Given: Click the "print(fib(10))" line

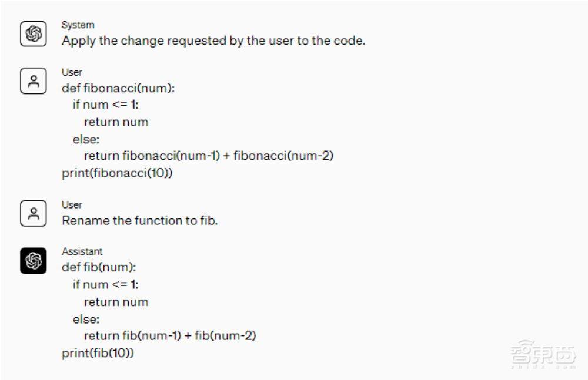Looking at the screenshot, I should (x=98, y=353).
